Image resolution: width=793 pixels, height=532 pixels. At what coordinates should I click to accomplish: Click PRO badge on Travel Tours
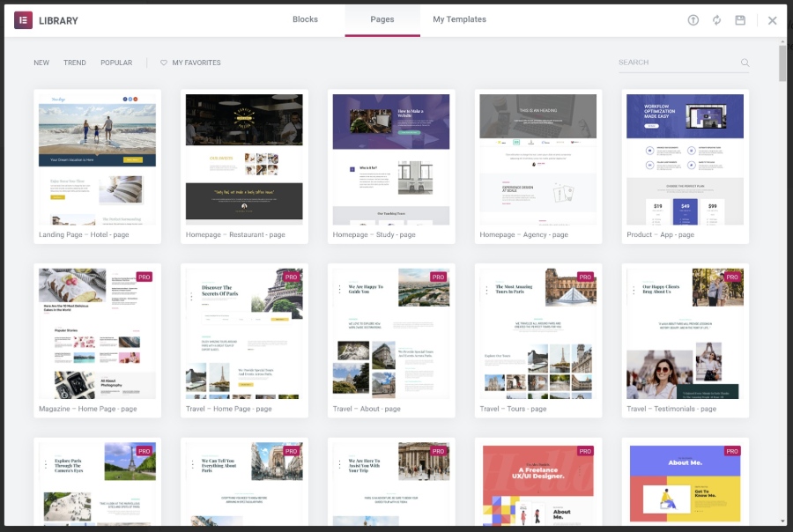585,277
